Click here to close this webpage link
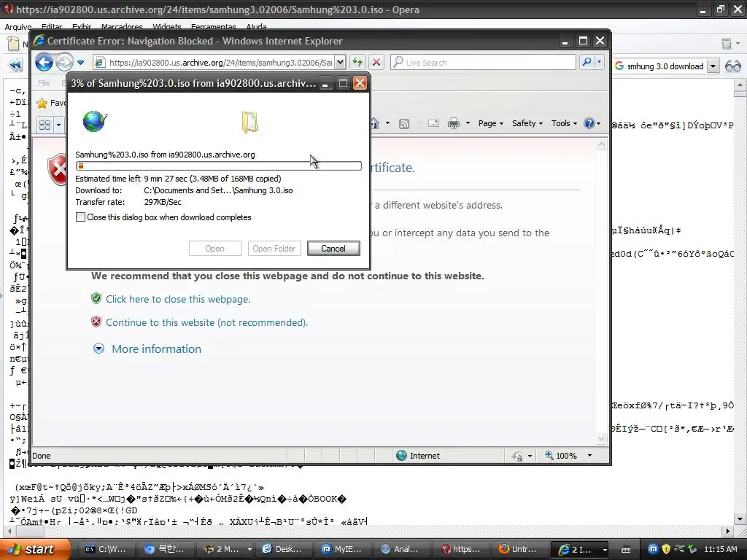The image size is (747, 560). click(178, 299)
